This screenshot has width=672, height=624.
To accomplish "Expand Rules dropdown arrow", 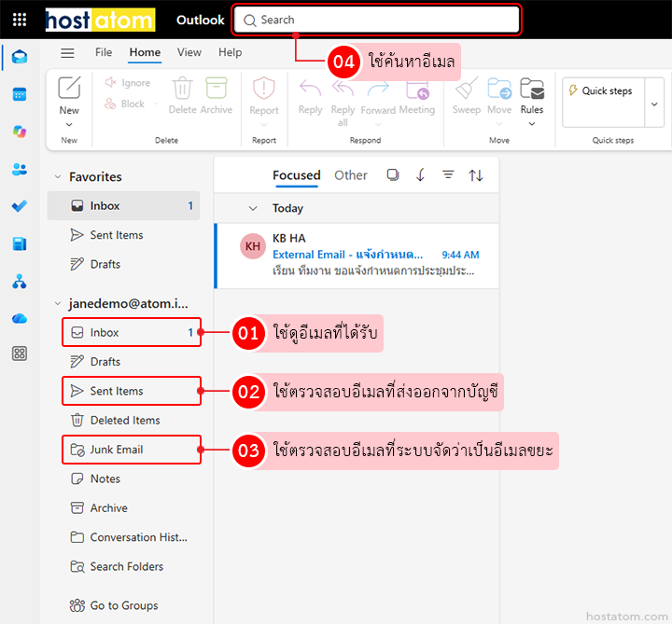I will pos(532,124).
